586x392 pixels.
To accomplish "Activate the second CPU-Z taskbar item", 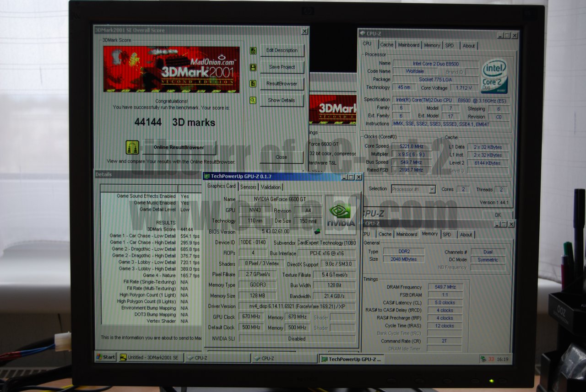I will [284, 359].
